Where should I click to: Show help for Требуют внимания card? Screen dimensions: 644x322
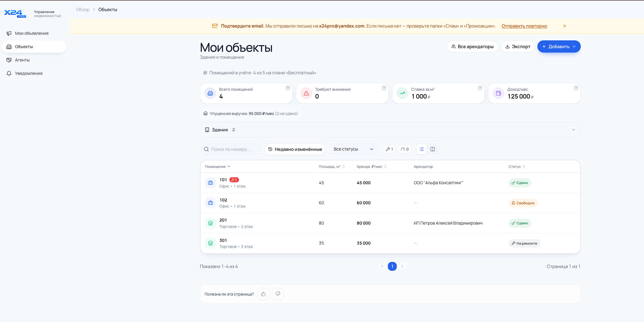[x=384, y=88]
